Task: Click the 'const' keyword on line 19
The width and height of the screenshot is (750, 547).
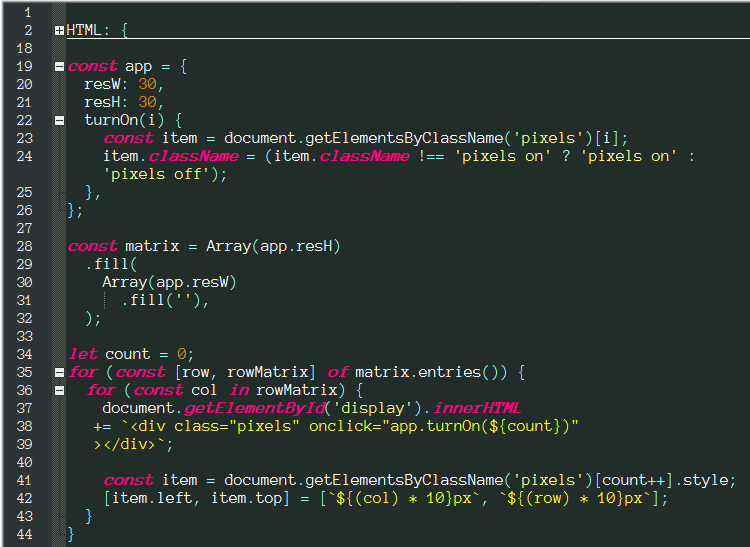Action: 92,66
